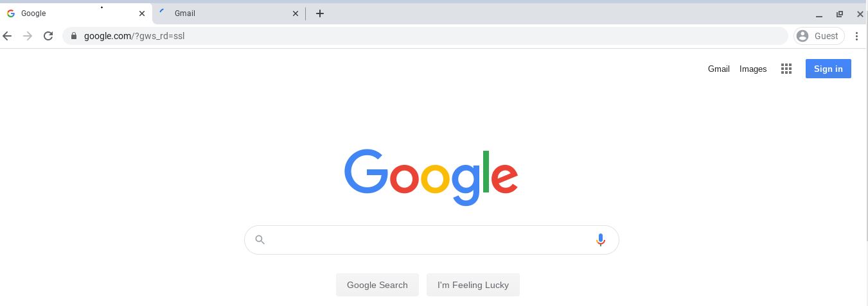The image size is (868, 306).
Task: Click I'm Feeling Lucky button
Action: (473, 285)
